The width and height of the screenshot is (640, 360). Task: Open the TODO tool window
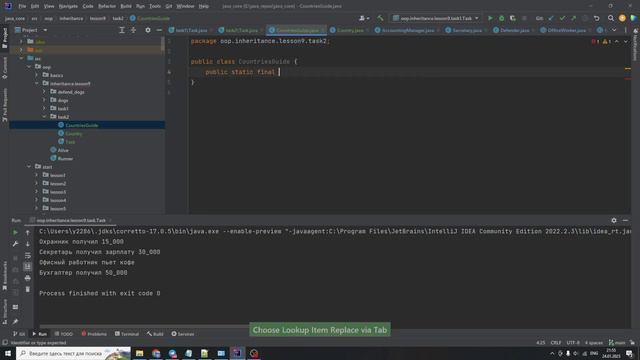tap(64, 334)
